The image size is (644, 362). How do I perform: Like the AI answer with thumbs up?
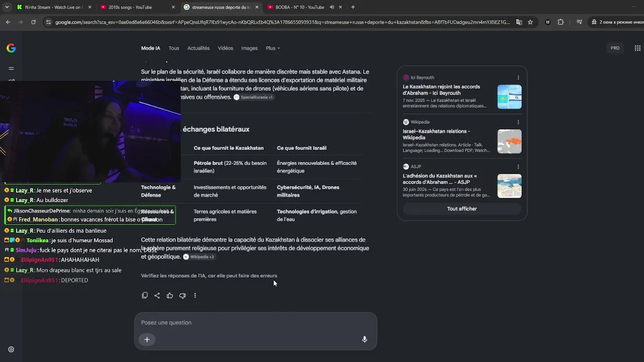[x=170, y=296]
